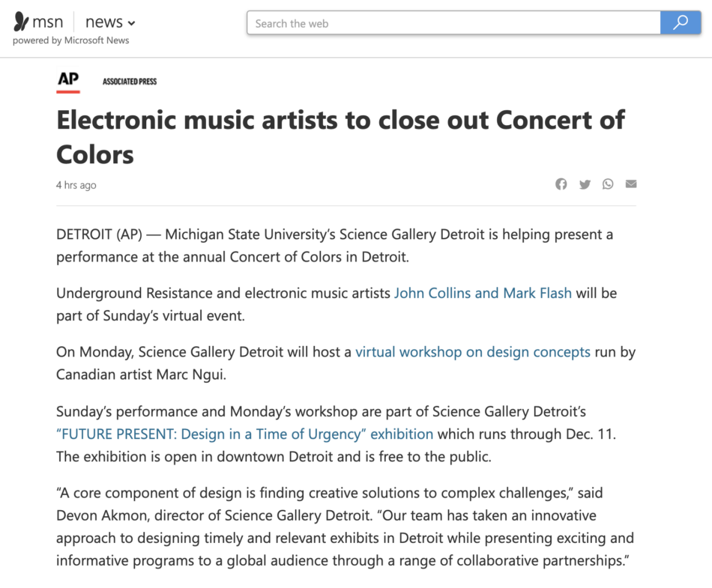The height and width of the screenshot is (588, 712).
Task: Click the AP logo
Action: (x=68, y=81)
